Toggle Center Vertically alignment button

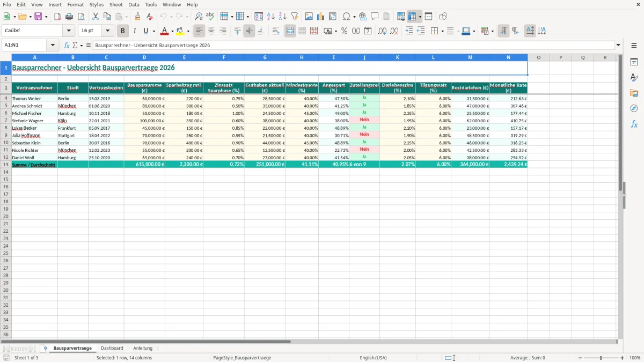coord(249,31)
